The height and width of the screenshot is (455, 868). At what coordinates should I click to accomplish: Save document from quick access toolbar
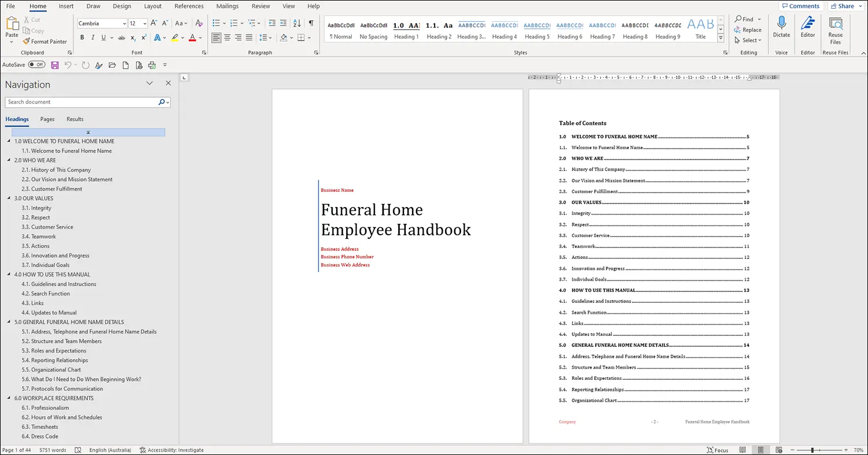(x=55, y=65)
